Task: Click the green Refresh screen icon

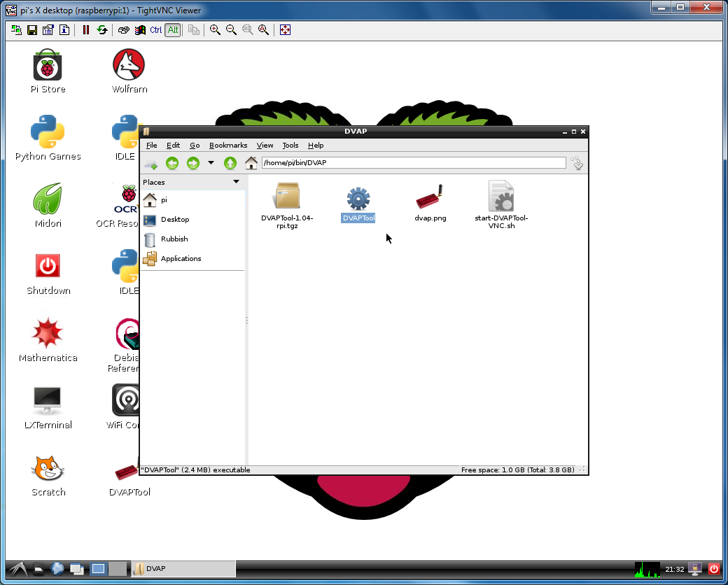Action: pyautogui.click(x=102, y=30)
